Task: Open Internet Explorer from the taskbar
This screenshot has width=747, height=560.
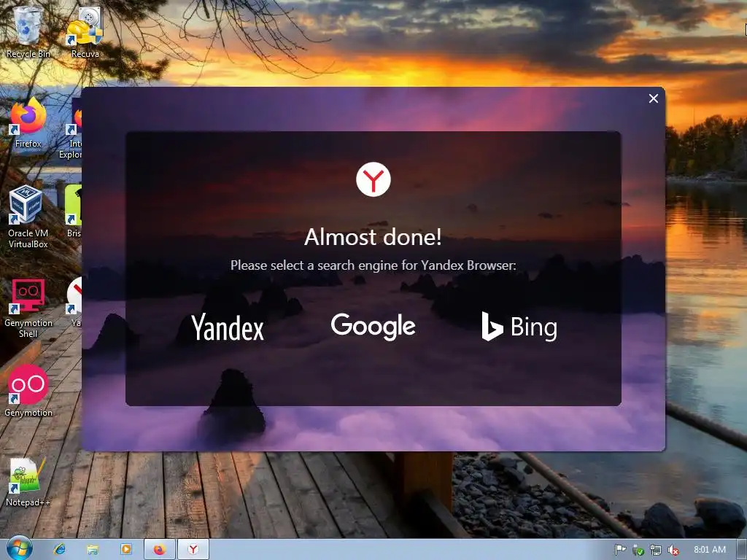Action: pyautogui.click(x=60, y=550)
